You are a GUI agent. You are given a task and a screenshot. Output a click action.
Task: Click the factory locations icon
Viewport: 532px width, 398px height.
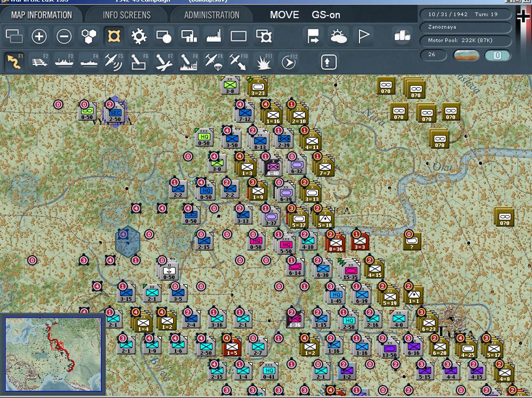click(214, 36)
